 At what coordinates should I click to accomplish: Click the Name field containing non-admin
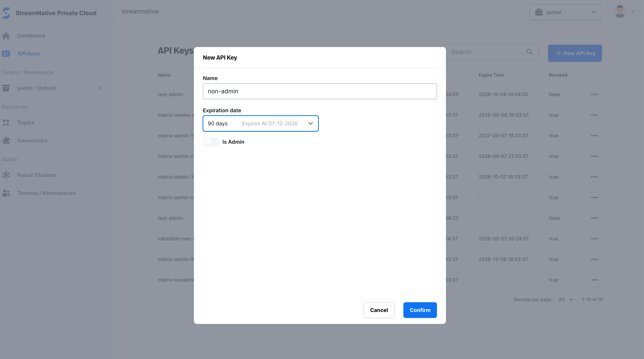(320, 91)
